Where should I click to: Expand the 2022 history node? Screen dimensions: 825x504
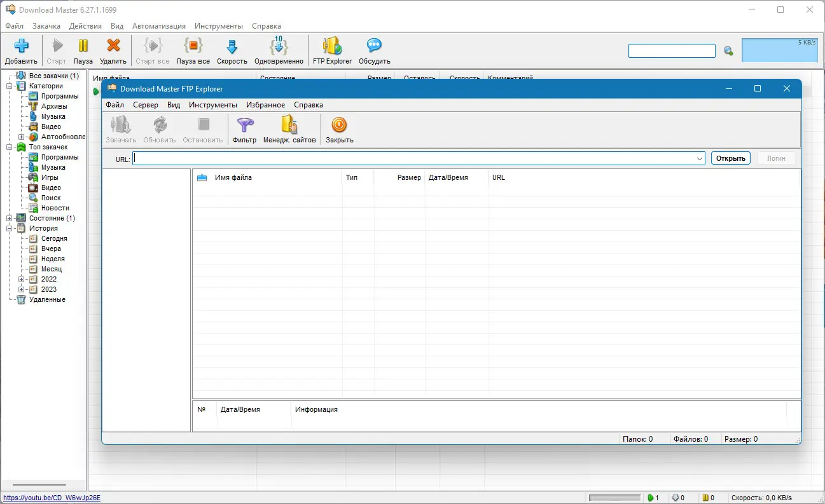click(22, 279)
